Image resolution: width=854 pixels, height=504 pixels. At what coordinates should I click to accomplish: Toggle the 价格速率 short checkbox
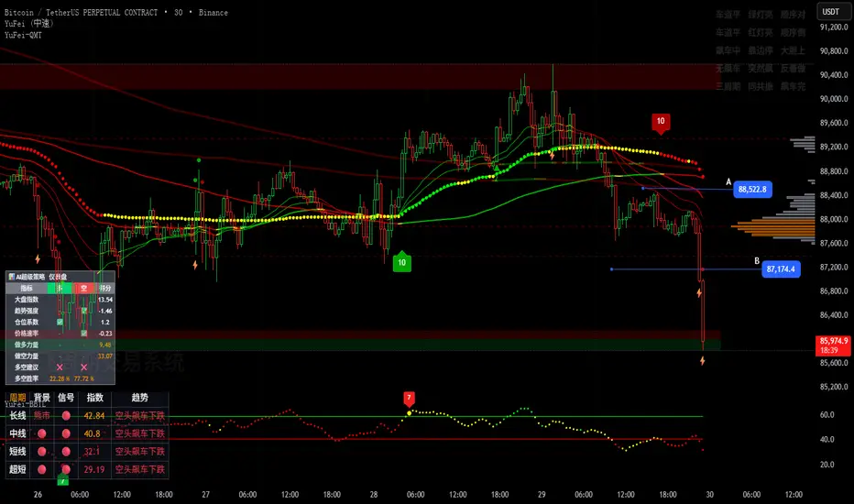(x=84, y=333)
